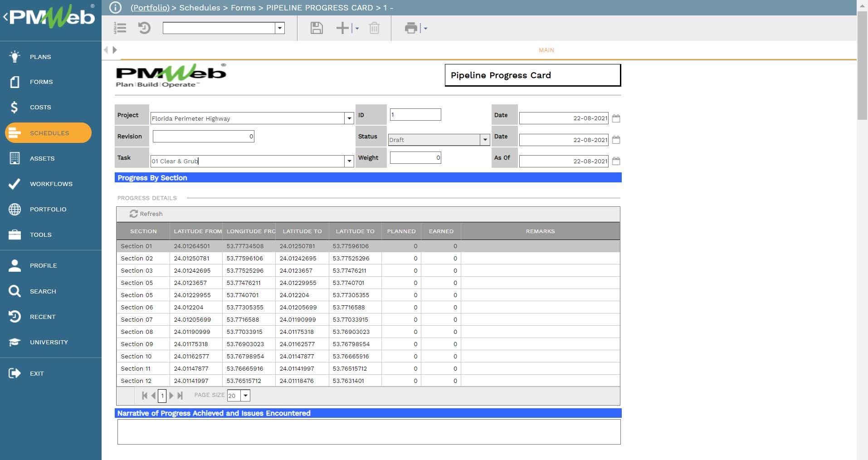Click the PMWeb logo in sidebar
This screenshot has height=460, width=868.
tap(49, 16)
